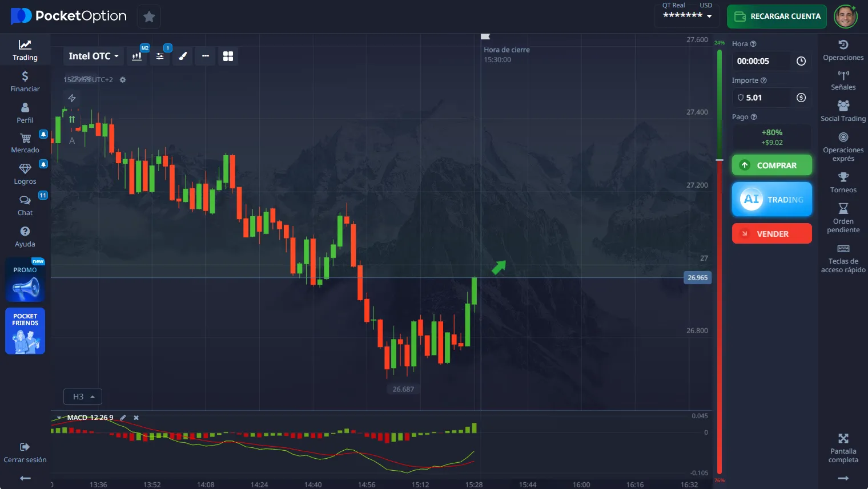Viewport: 868px width, 489px height.
Task: Click the red VENDER button
Action: (772, 233)
